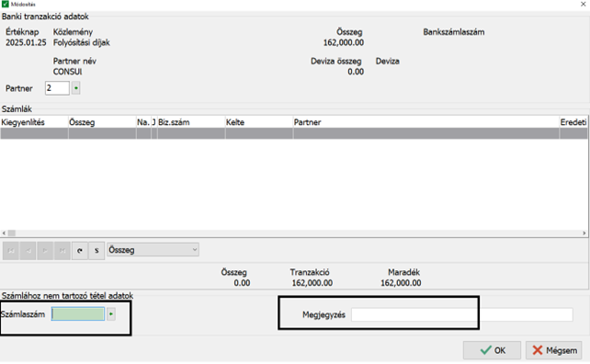Go to first record in navigator
This screenshot has width=590, height=364.
pos(11,251)
